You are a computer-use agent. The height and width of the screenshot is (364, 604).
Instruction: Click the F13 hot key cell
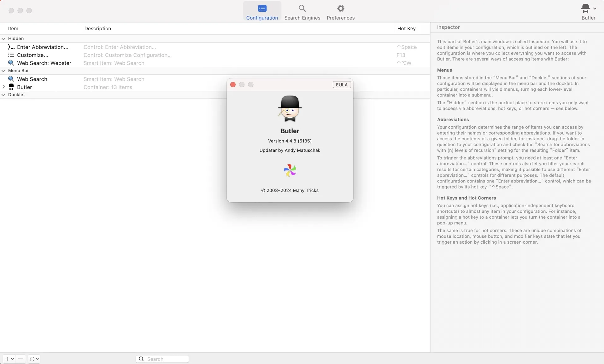point(401,55)
